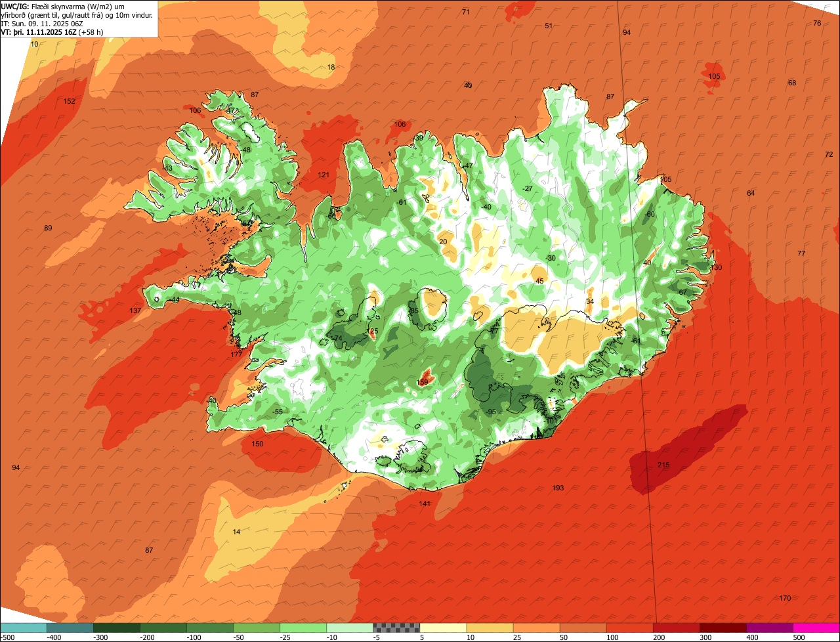Pick the light teal swatch labeled -500
Image resolution: width=840 pixels, height=642 pixels.
pos(24,628)
